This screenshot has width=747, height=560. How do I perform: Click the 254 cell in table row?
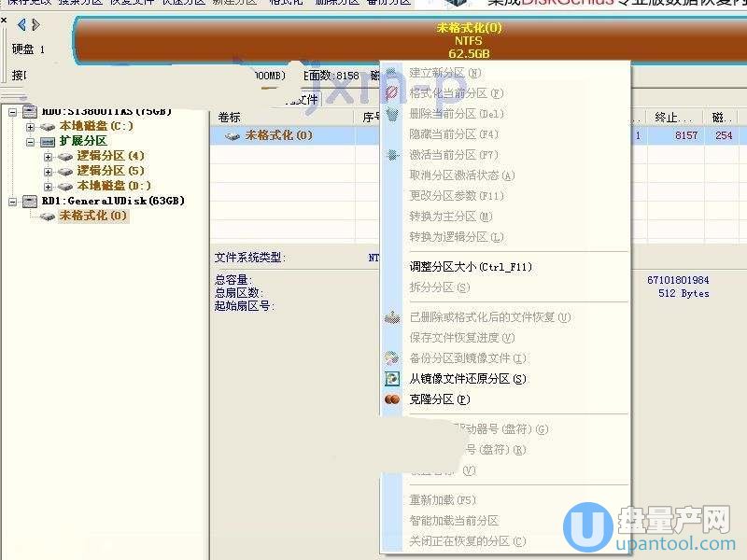pos(724,135)
